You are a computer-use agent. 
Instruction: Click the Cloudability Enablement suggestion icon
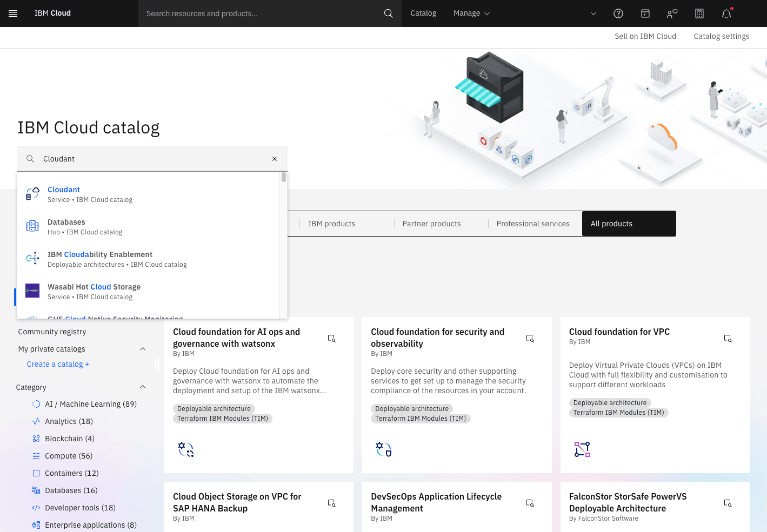coord(32,258)
